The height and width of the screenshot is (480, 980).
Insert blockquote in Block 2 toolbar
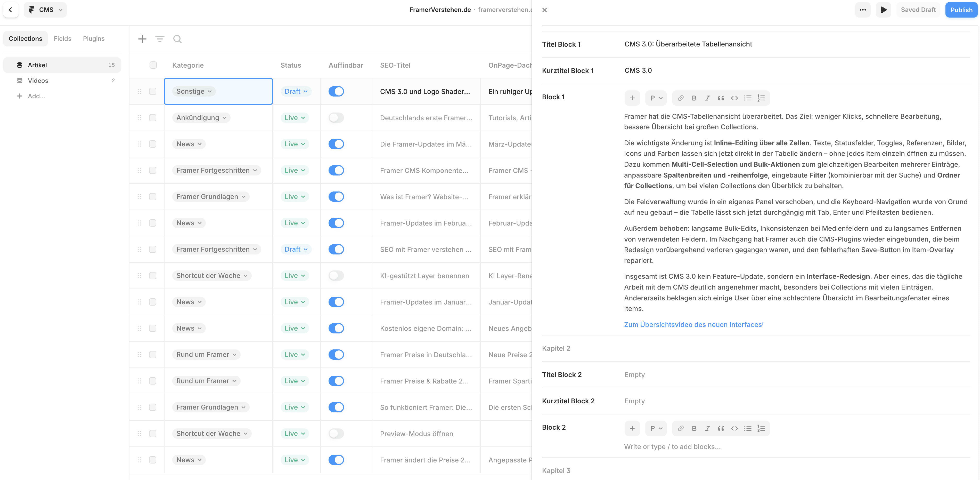point(721,429)
